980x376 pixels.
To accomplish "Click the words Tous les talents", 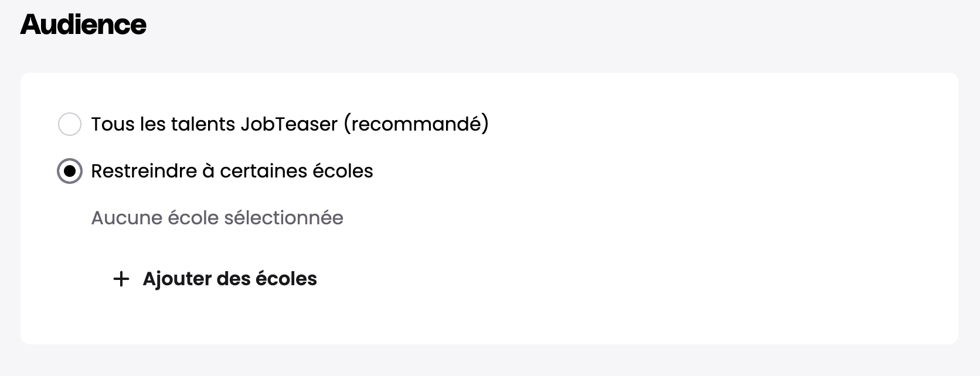I will [x=163, y=124].
